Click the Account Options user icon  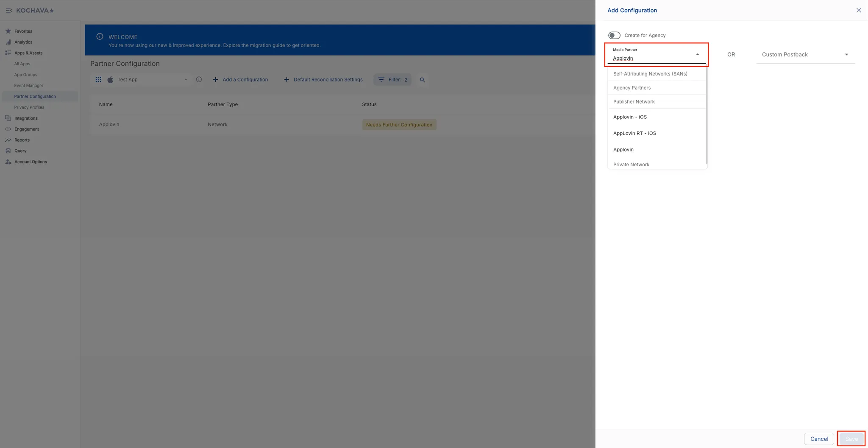point(8,162)
